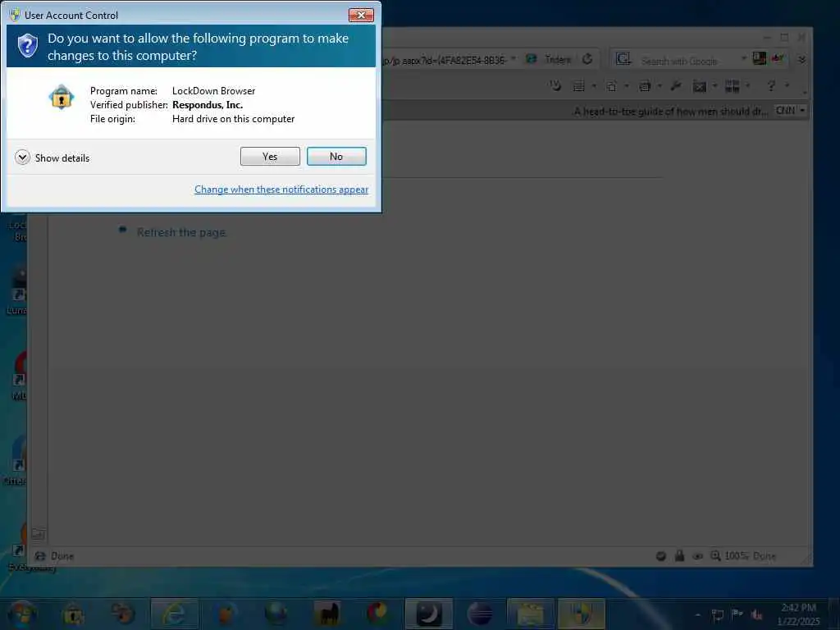Click the Lunascape moon taskbar icon
This screenshot has height=630, width=840.
point(428,614)
